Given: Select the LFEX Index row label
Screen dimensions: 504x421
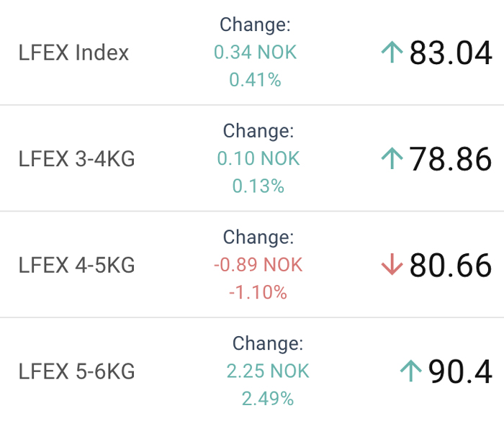Looking at the screenshot, I should (73, 53).
